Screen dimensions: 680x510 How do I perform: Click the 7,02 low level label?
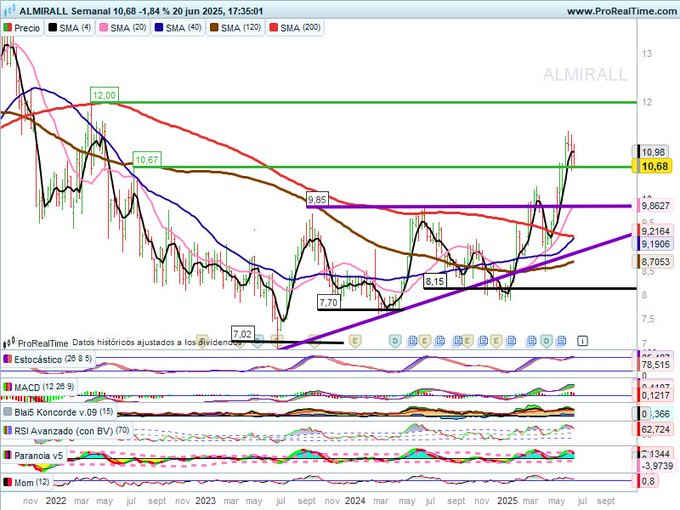[x=242, y=334]
